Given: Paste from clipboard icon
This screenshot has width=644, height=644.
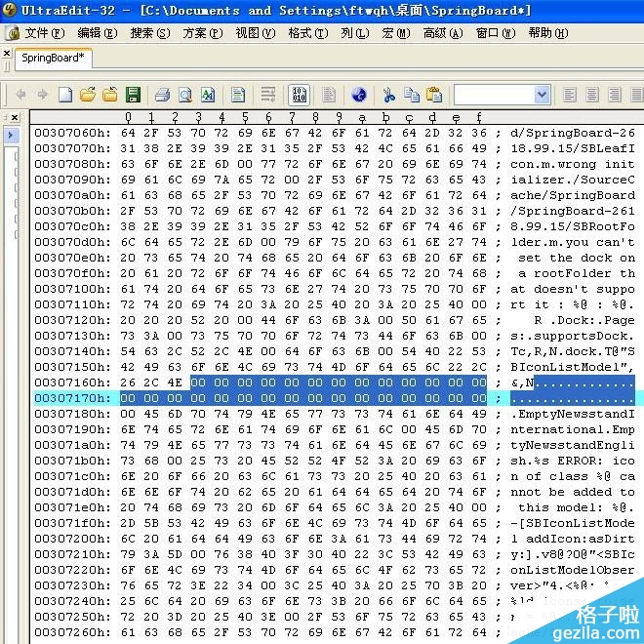Looking at the screenshot, I should pyautogui.click(x=433, y=95).
